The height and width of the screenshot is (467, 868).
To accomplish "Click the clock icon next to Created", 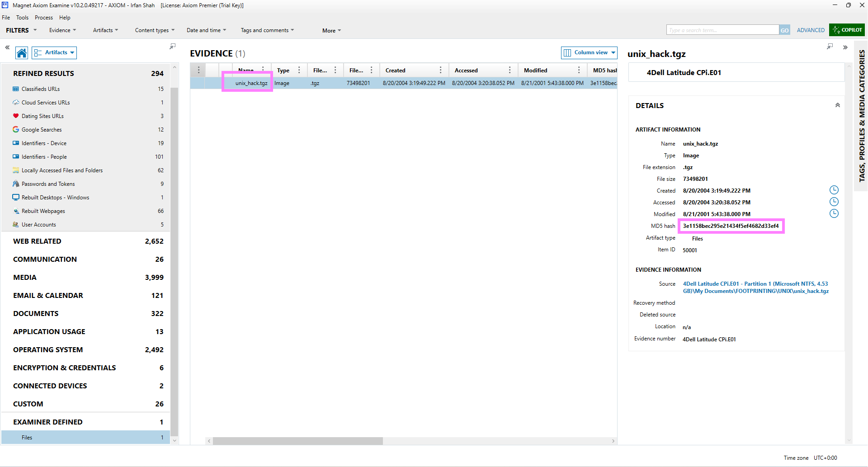I will 834,190.
